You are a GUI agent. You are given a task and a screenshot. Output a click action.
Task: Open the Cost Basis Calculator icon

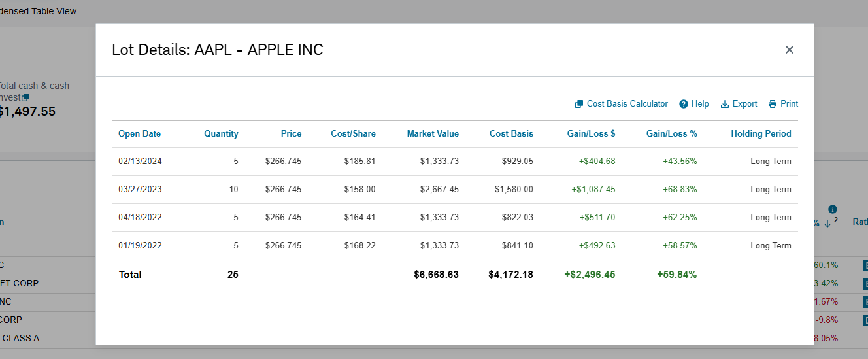578,104
